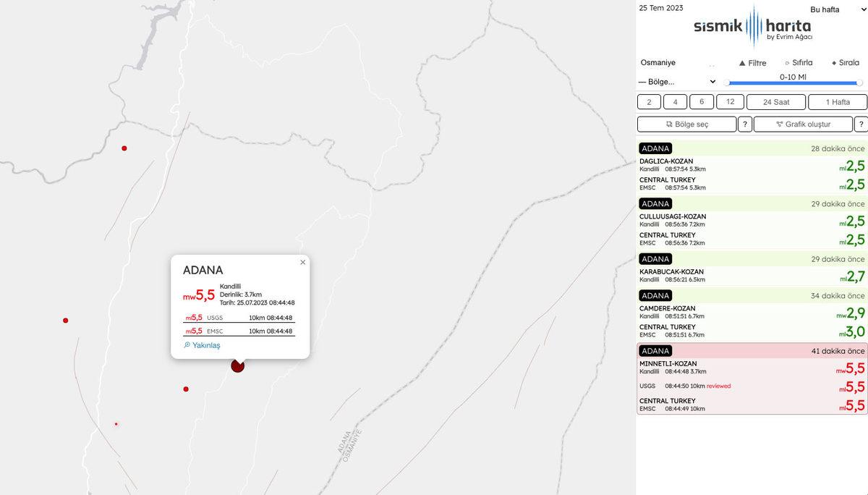Open the Bu hafta period dropdown
Screen dimensions: 868x495
click(x=832, y=9)
